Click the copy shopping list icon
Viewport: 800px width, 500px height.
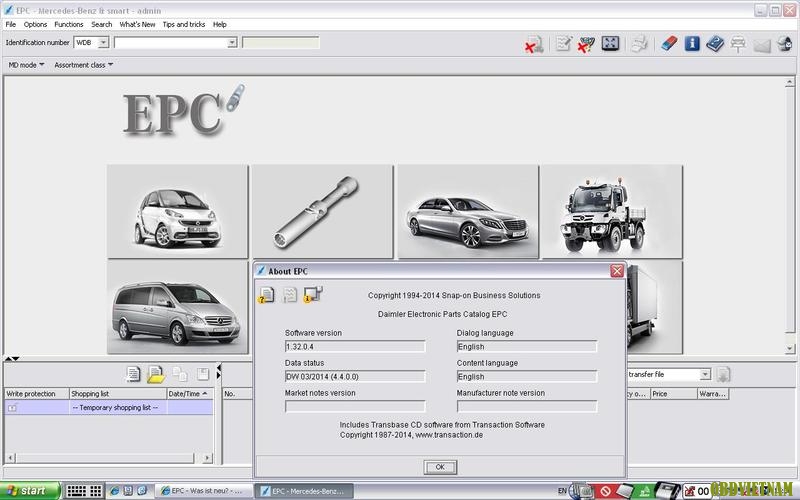coord(180,374)
